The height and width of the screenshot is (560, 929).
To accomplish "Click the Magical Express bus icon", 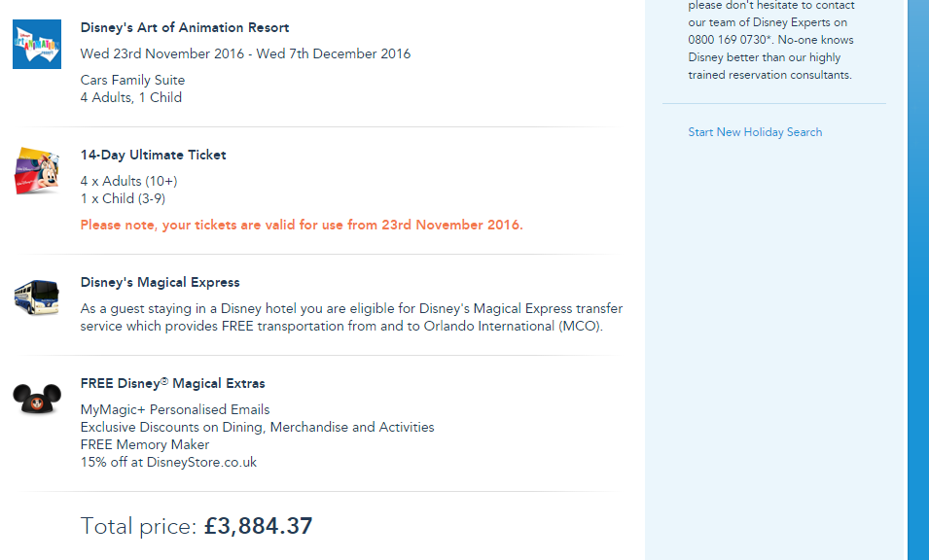I will pyautogui.click(x=37, y=297).
